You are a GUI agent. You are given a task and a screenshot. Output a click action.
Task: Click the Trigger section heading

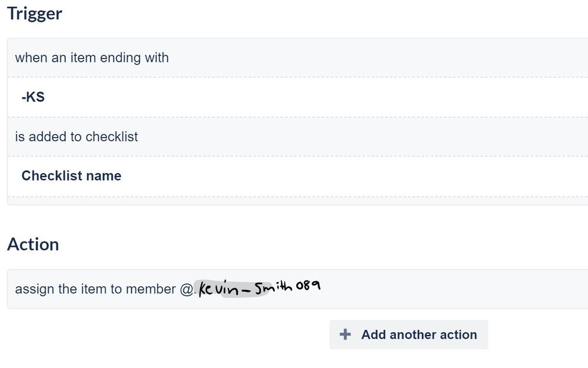35,14
